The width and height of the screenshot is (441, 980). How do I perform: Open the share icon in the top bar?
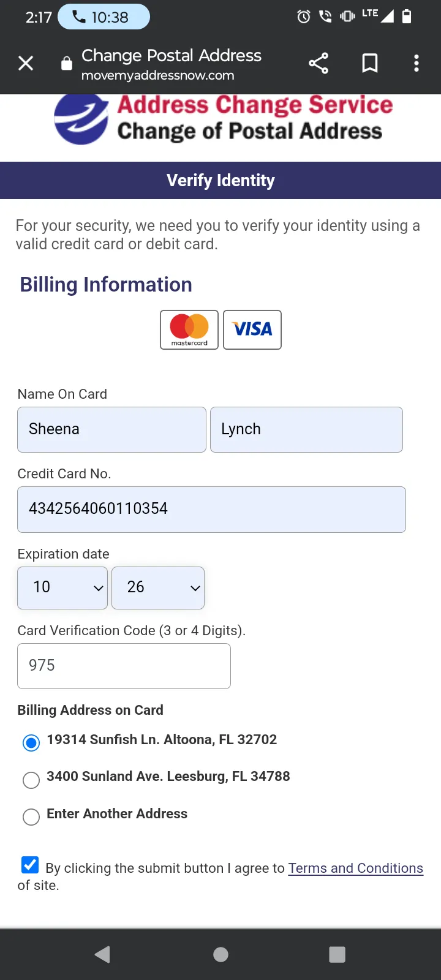[318, 63]
